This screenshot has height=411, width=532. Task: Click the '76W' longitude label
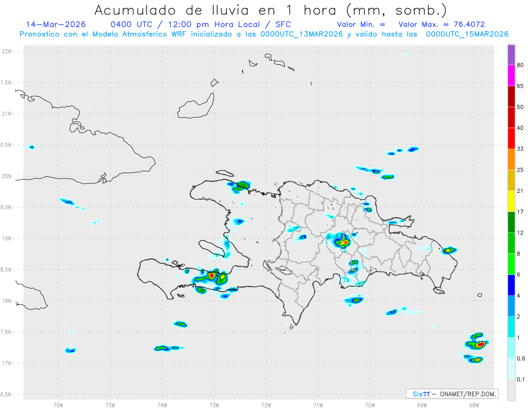pyautogui.click(x=58, y=406)
